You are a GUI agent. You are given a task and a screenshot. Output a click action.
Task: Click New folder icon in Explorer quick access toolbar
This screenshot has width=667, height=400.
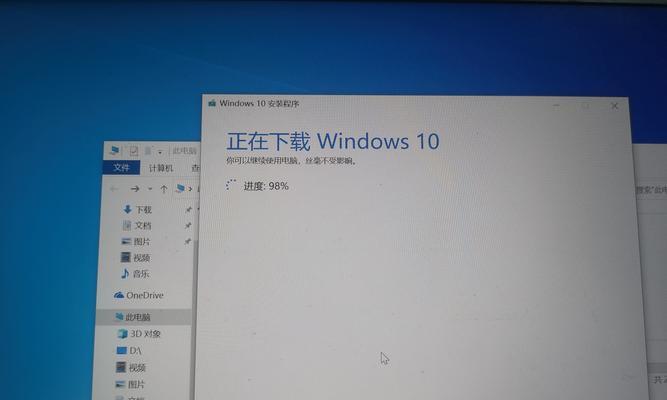tap(148, 151)
